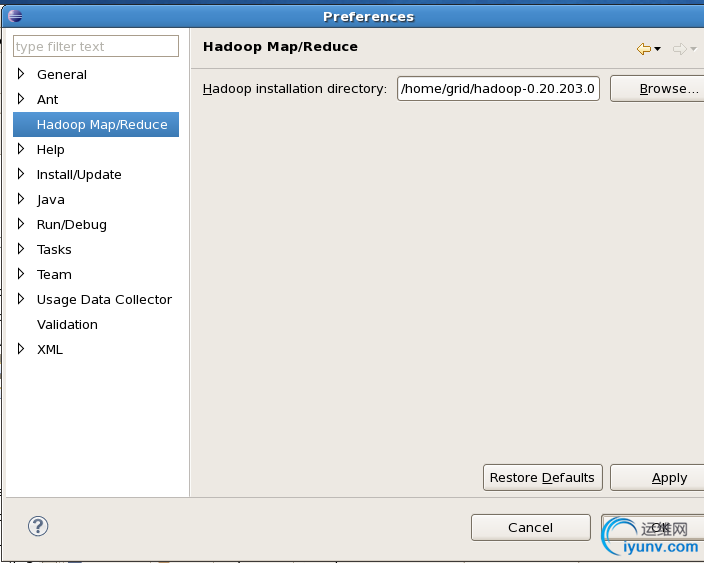Expand the Run/Debug node
Image resolution: width=704 pixels, height=563 pixels.
(21, 224)
